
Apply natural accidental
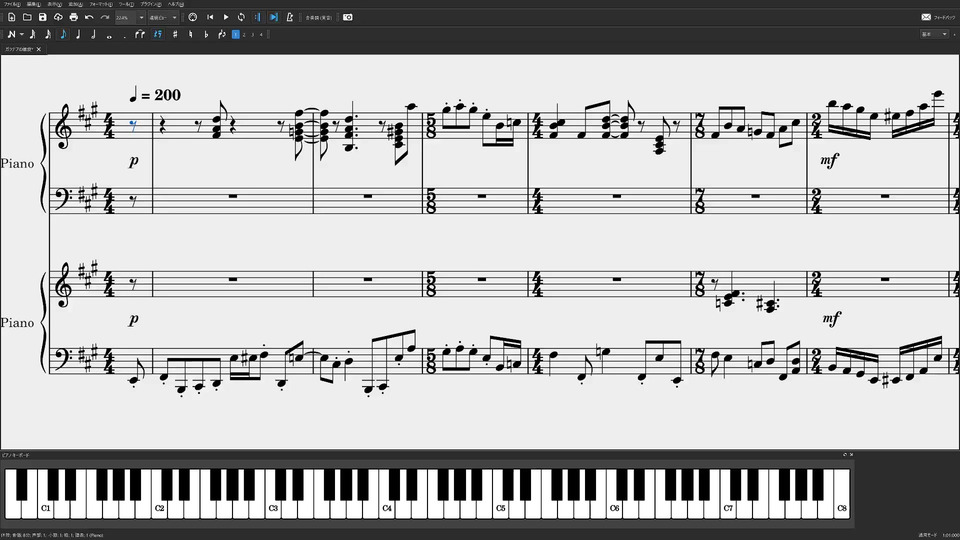tap(190, 34)
